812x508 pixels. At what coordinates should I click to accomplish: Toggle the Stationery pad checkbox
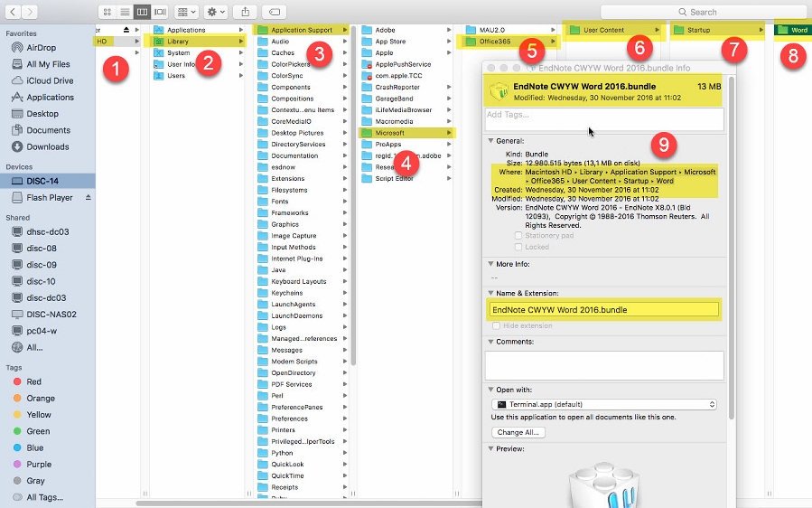point(518,235)
